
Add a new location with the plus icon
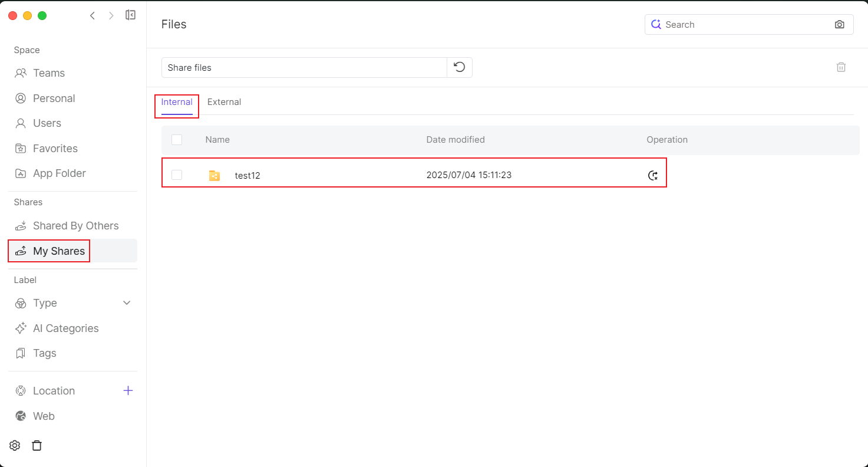(128, 390)
